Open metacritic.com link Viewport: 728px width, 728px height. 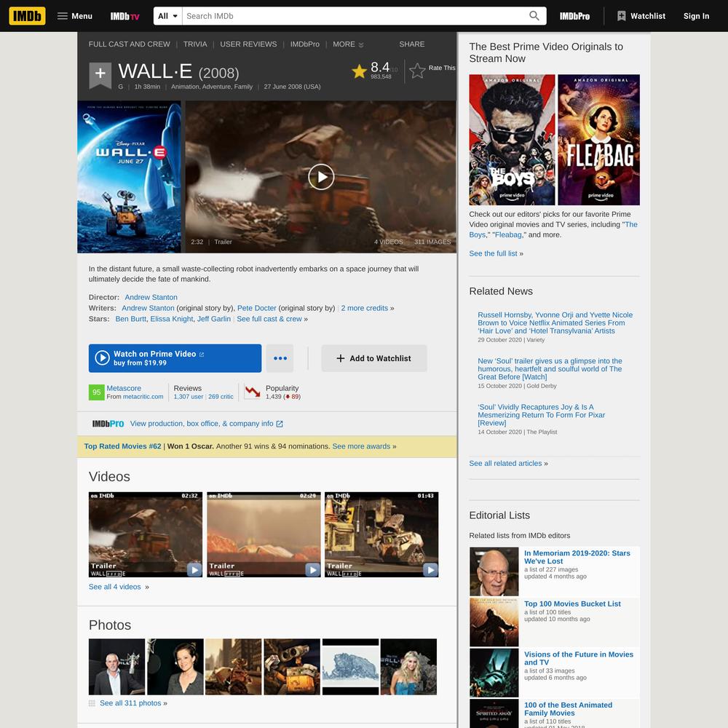pyautogui.click(x=143, y=397)
